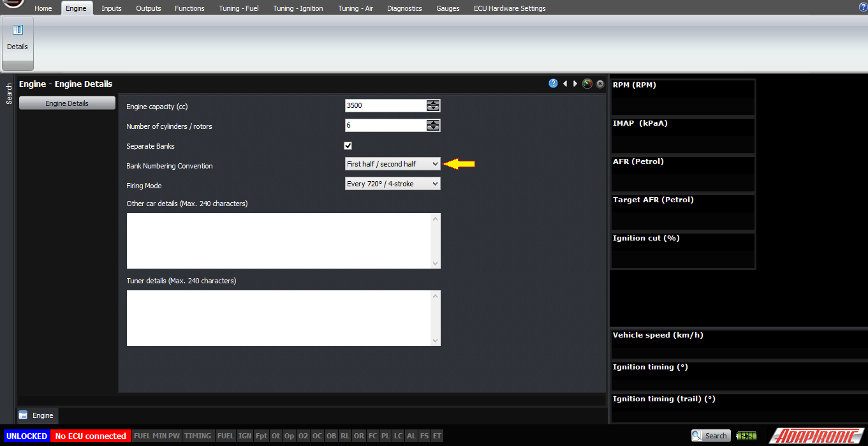
Task: Decrease number of cylinders value
Action: pyautogui.click(x=434, y=128)
